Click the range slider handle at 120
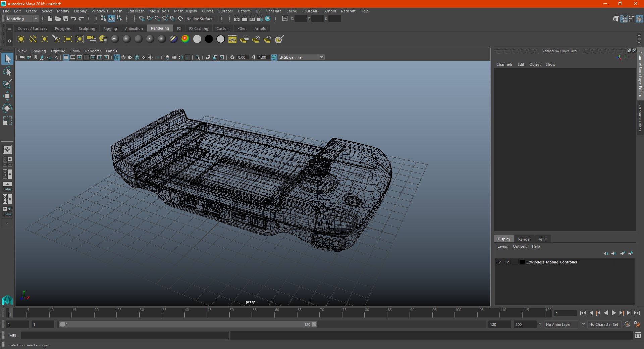This screenshot has height=349, width=644. pyautogui.click(x=314, y=325)
